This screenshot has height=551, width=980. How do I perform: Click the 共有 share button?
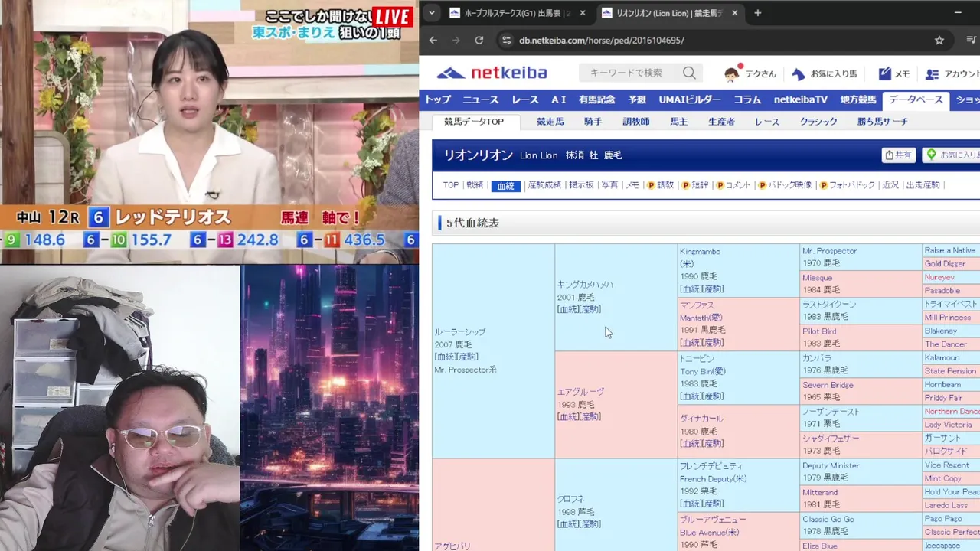pos(899,155)
